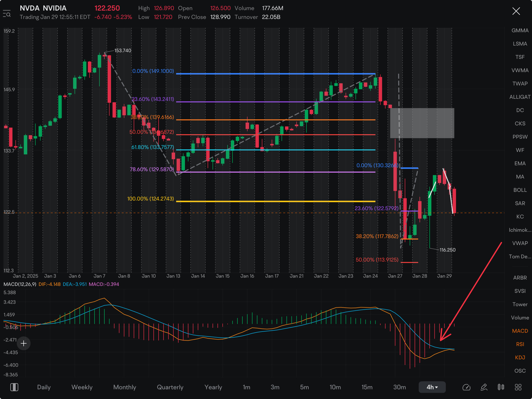Enable the OSC sub-indicator
This screenshot has width=532, height=399.
520,371
